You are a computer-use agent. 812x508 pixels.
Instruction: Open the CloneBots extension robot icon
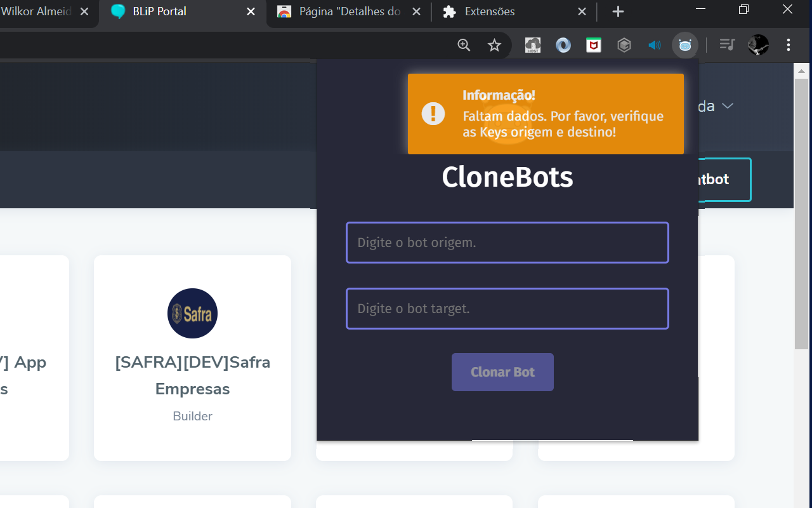(684, 45)
